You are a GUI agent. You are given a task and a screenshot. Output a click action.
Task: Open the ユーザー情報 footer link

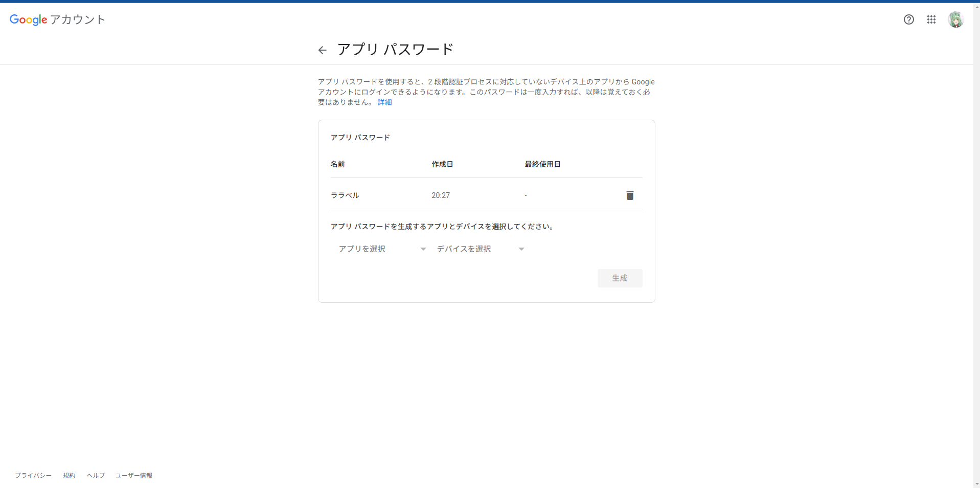134,475
